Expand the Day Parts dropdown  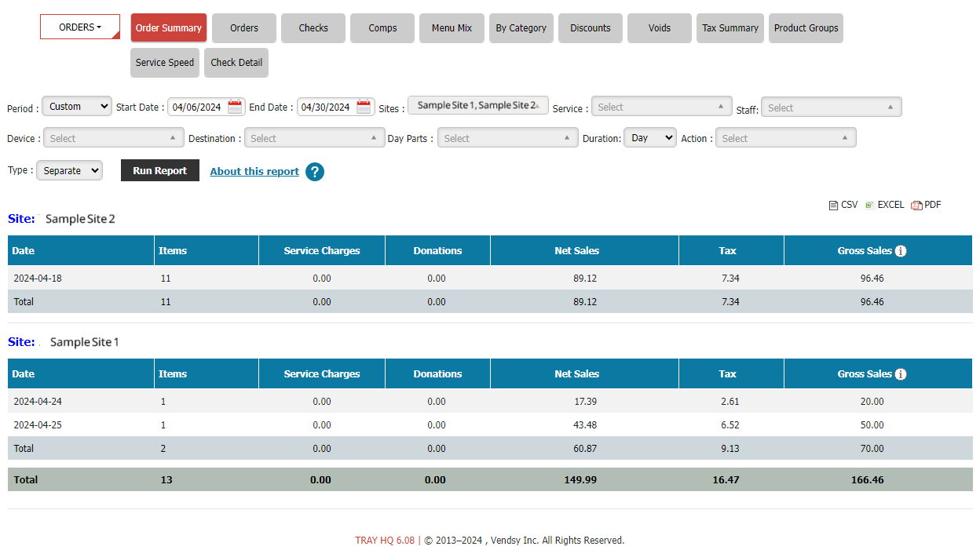508,138
